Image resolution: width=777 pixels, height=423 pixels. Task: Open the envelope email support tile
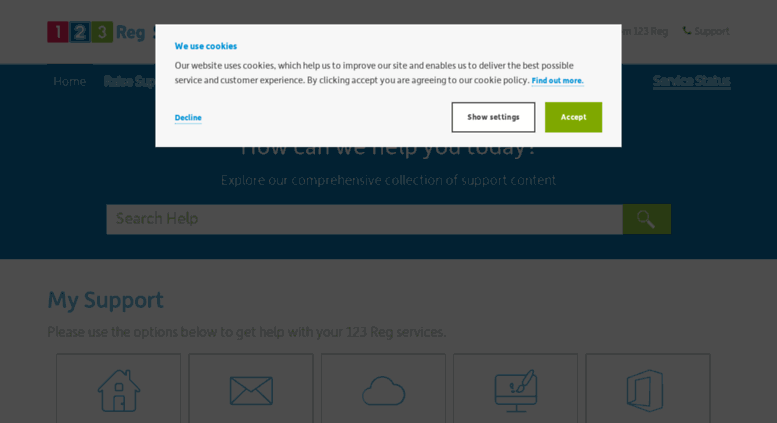tap(251, 388)
